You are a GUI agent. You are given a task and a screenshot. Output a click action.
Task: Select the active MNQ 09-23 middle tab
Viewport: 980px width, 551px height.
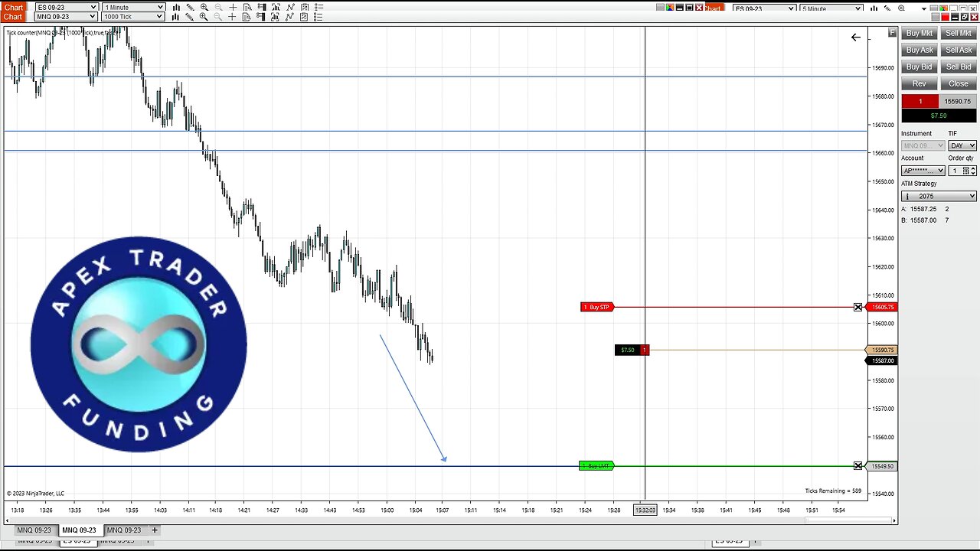79,530
